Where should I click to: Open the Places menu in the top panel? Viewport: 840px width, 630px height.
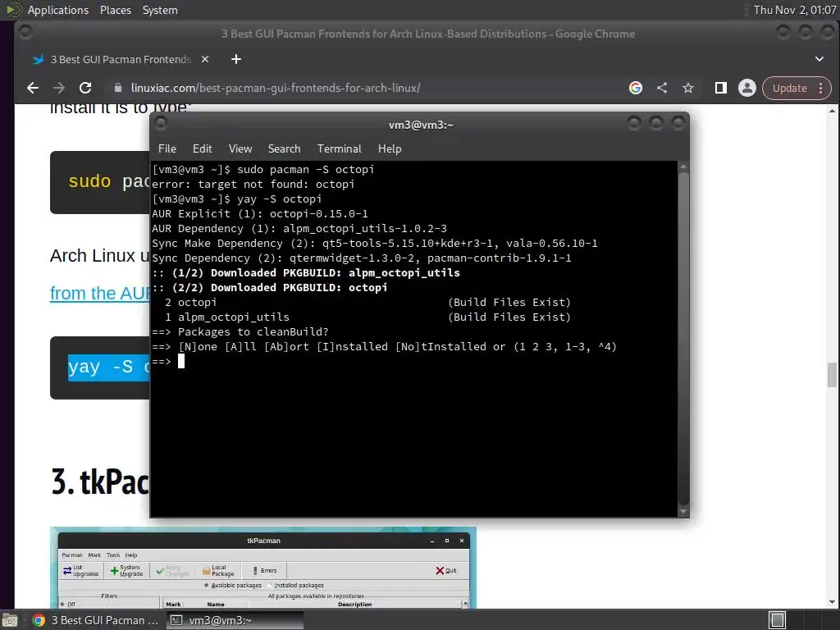[x=116, y=10]
